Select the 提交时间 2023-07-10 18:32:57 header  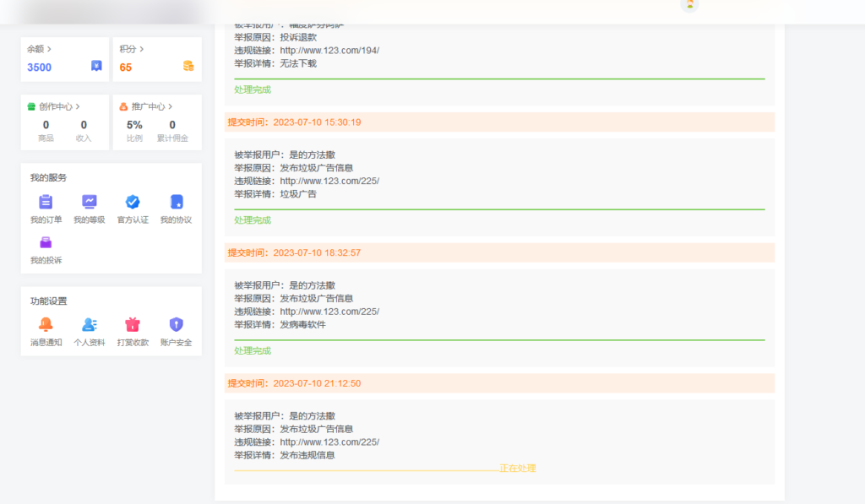tap(294, 252)
